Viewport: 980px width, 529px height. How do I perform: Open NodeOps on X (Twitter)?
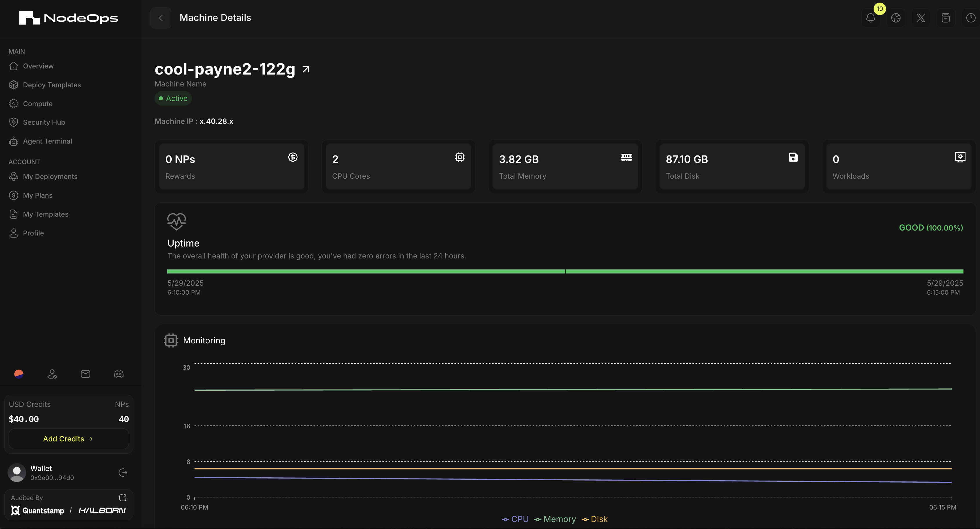pyautogui.click(x=921, y=17)
